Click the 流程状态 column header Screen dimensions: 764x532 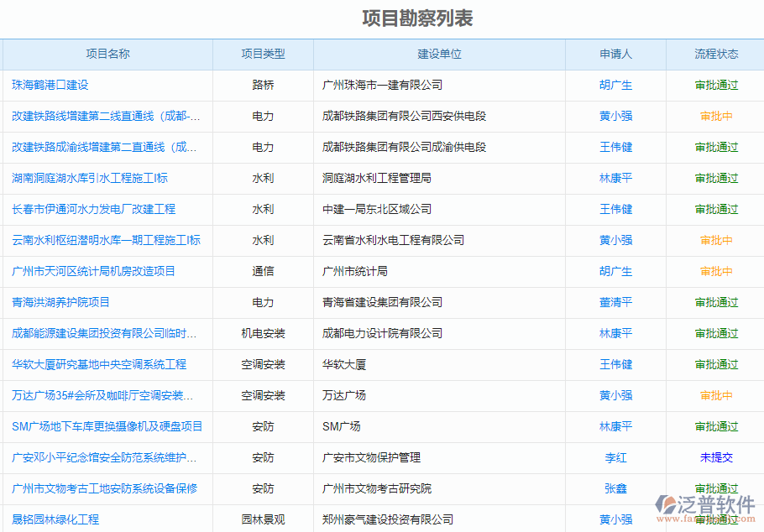[x=716, y=54]
